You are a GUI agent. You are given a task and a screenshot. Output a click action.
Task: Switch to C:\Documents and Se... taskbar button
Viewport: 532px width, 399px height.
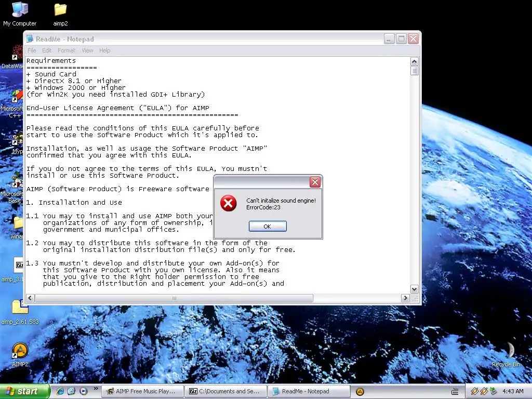(x=226, y=392)
